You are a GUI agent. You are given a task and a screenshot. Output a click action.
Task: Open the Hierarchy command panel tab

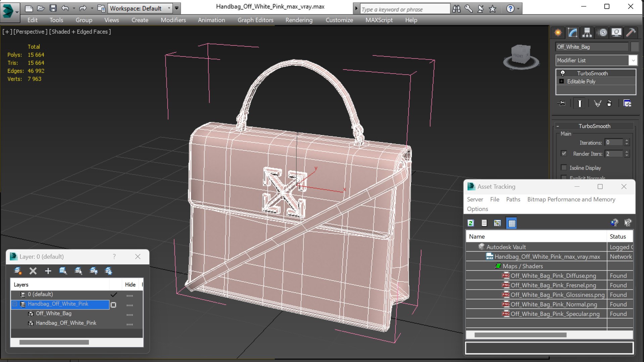coord(587,33)
